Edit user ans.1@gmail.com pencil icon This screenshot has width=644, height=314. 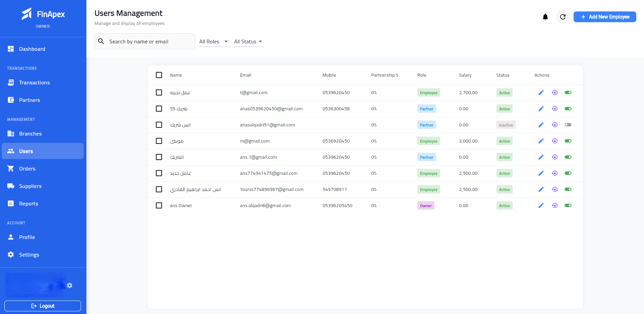(541, 157)
